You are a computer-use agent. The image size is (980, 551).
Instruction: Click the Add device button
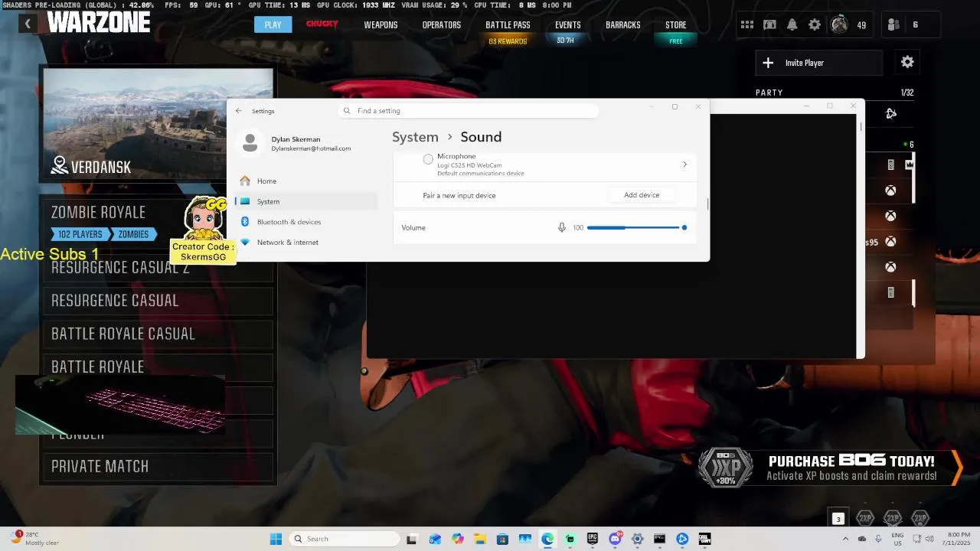click(642, 195)
